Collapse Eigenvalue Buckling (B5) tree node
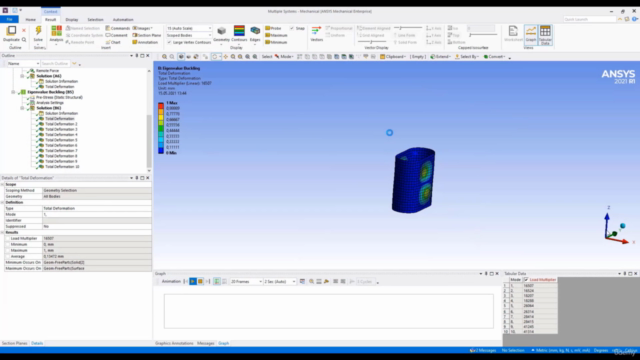The image size is (640, 360). pos(13,92)
